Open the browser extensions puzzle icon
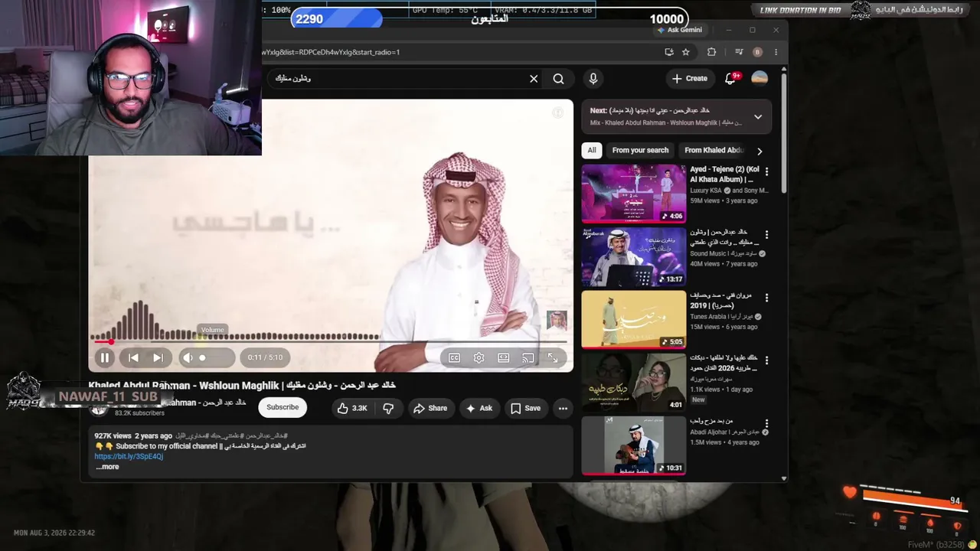Viewport: 980px width, 551px height. point(711,52)
